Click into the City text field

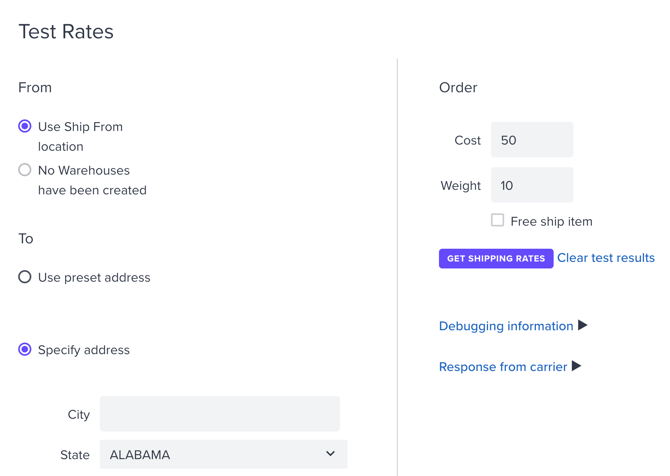(x=220, y=414)
